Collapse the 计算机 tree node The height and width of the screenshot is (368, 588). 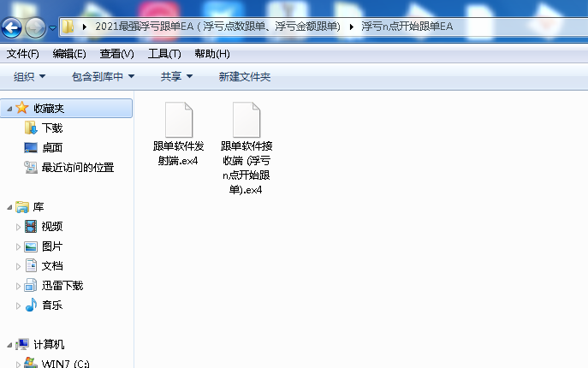[9, 345]
